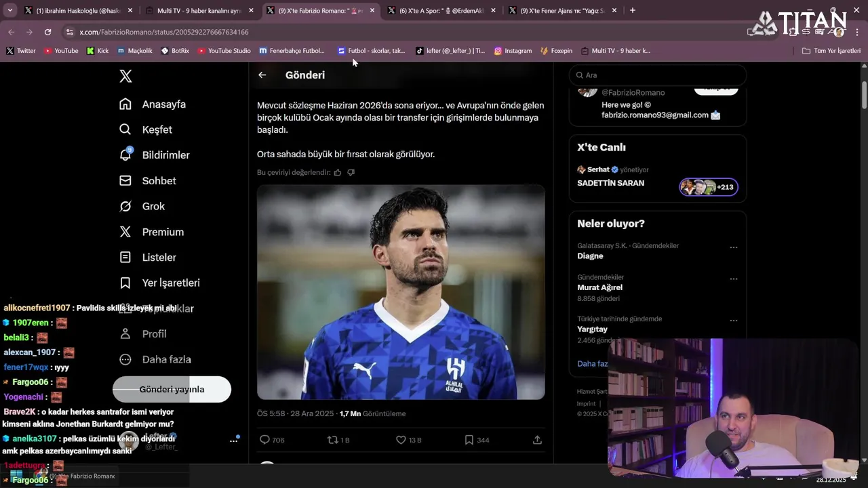This screenshot has height=488, width=868.
Task: Open Twitter bookmark in bookmarks bar
Action: (x=21, y=51)
